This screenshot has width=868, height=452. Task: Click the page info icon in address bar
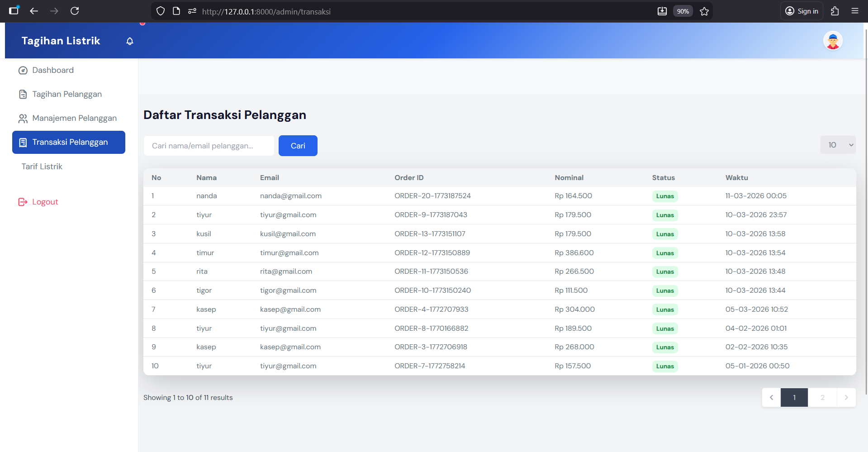tap(176, 11)
